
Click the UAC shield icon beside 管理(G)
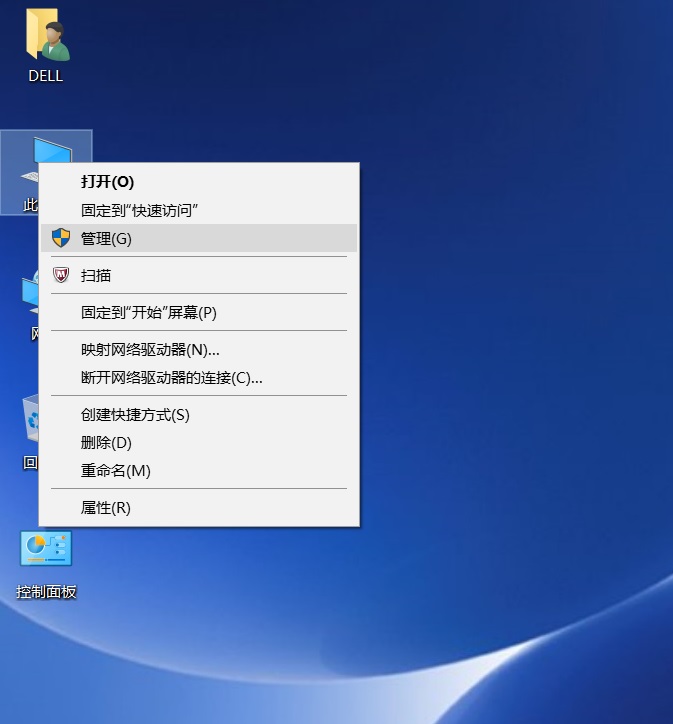tap(61, 238)
